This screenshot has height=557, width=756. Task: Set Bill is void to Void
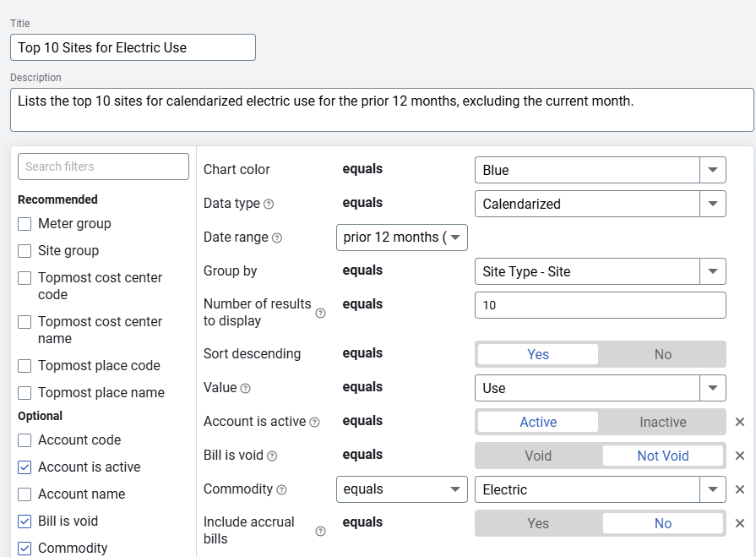coord(538,456)
